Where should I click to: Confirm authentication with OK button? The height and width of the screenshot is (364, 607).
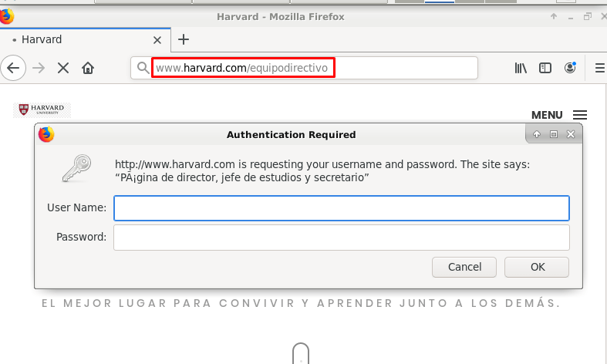click(538, 267)
